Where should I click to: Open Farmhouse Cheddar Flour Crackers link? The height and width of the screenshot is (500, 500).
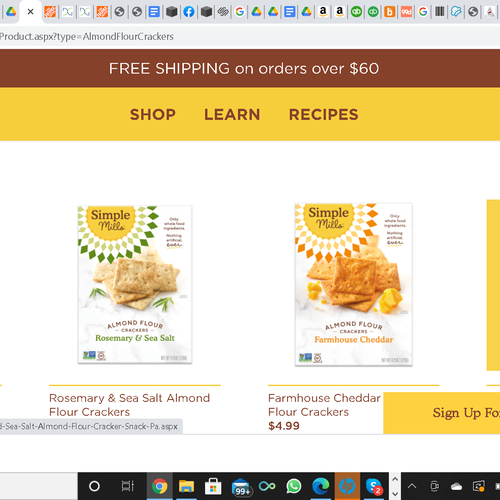pyautogui.click(x=324, y=405)
